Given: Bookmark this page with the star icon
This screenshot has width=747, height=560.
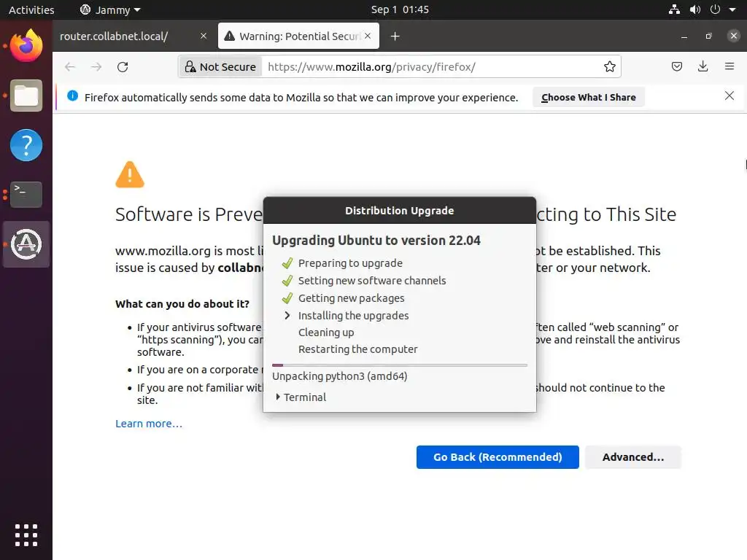Looking at the screenshot, I should point(609,67).
